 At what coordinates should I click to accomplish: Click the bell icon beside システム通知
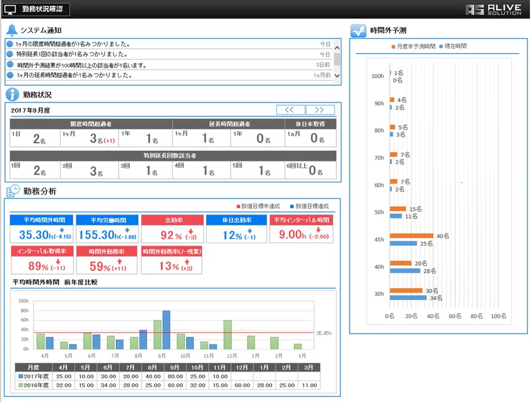[x=11, y=30]
